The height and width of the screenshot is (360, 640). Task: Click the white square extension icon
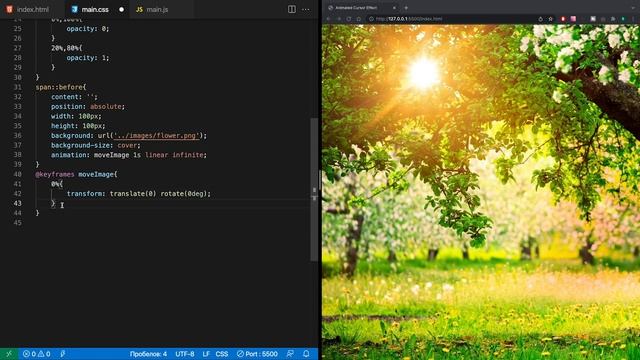click(593, 19)
